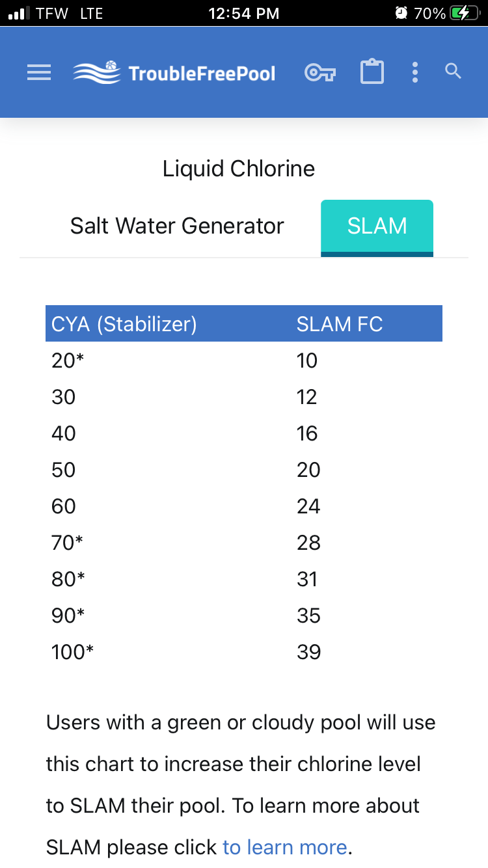Screen dimensions: 488x868
Task: Tap the SLAM FC value 39
Action: tap(308, 652)
